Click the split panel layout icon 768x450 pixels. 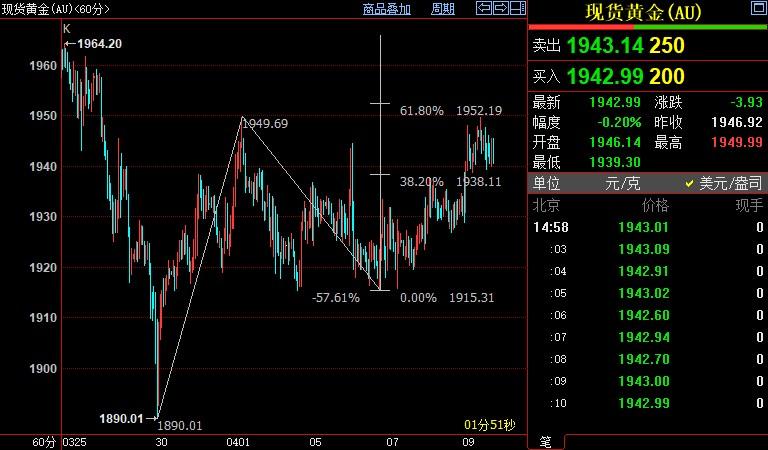point(516,9)
